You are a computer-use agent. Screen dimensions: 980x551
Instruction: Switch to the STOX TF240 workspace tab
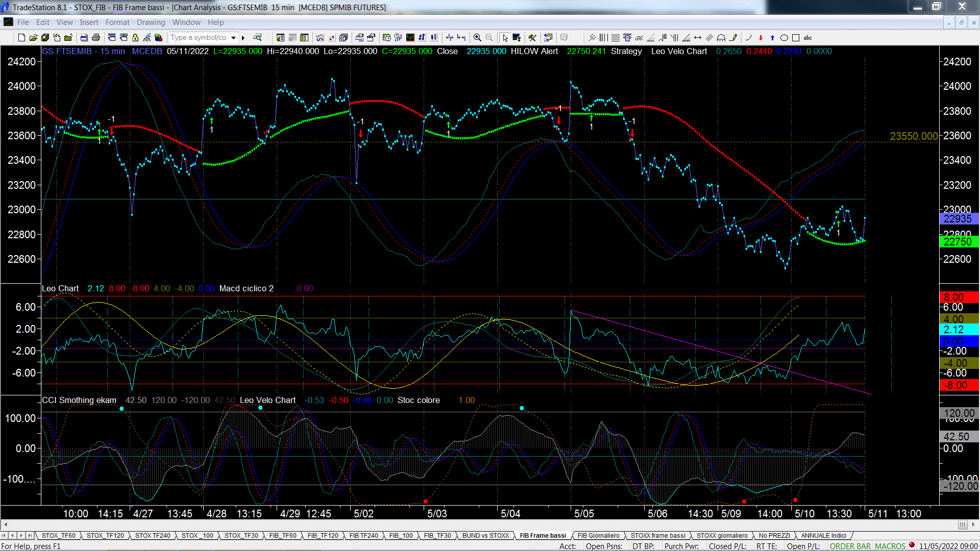153,536
